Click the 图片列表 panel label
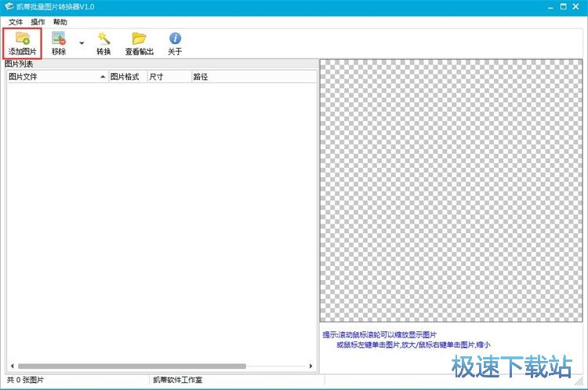 pyautogui.click(x=19, y=64)
